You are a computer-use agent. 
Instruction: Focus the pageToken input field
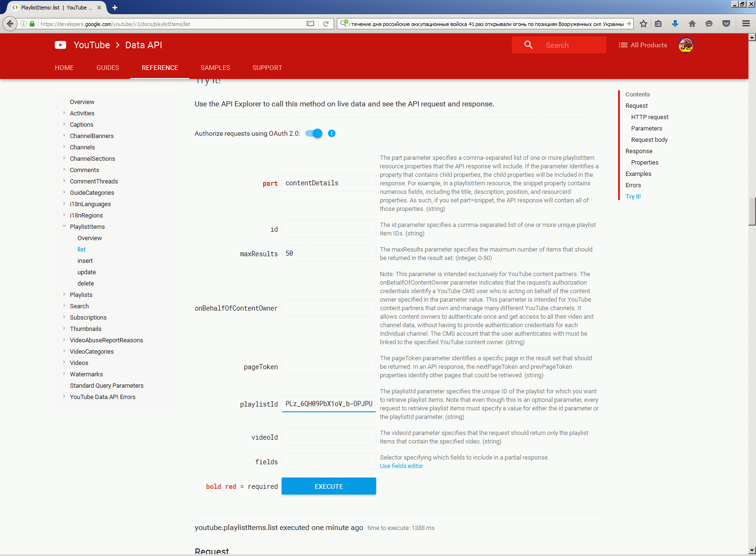coord(329,366)
